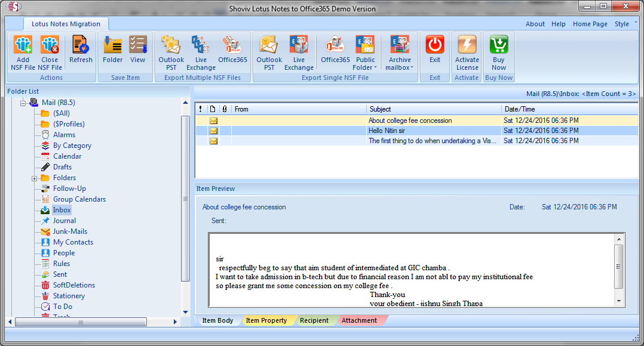
Task: Click the Buy Now cart icon
Action: tap(499, 45)
